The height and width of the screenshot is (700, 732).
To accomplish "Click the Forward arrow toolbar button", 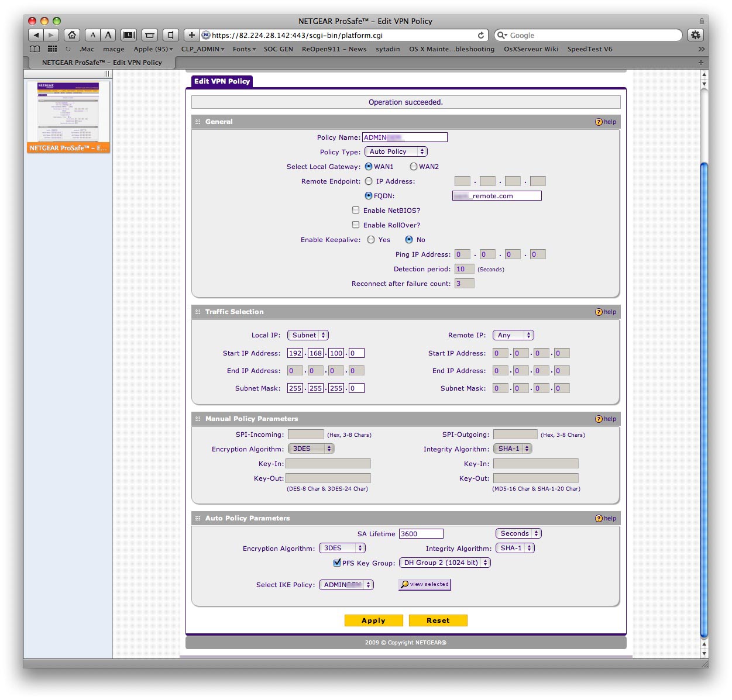I will pyautogui.click(x=51, y=35).
